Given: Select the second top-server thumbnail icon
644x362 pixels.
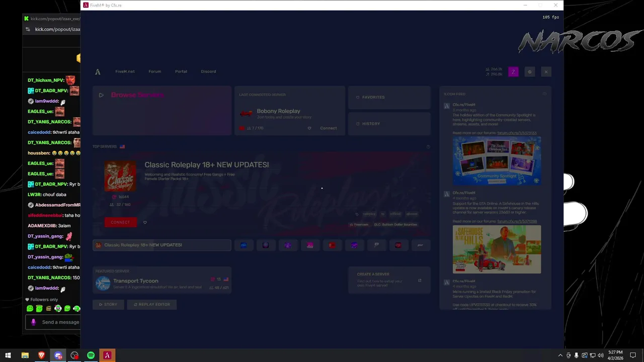Looking at the screenshot, I should coord(266,245).
